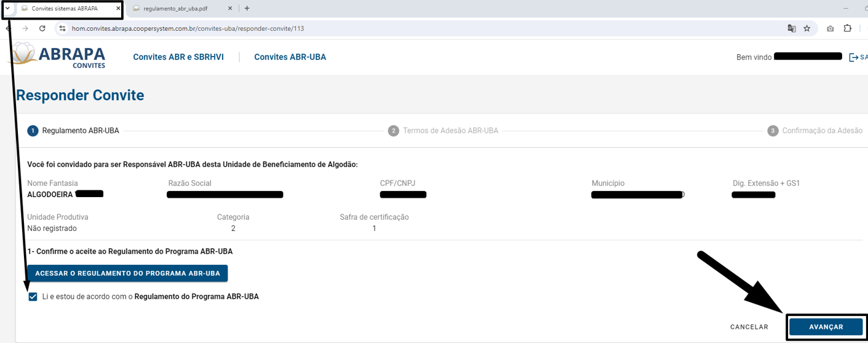Click the logout (Sair) icon
The width and height of the screenshot is (868, 343).
pos(854,57)
